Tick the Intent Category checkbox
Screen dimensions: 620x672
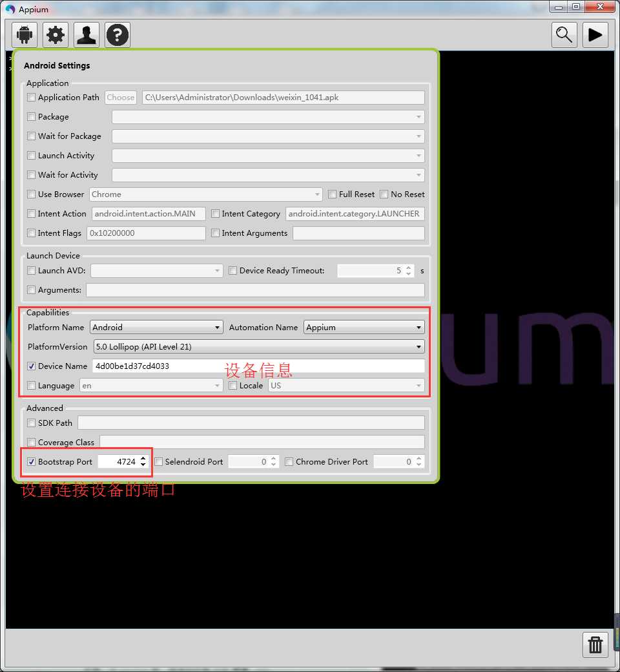point(216,213)
